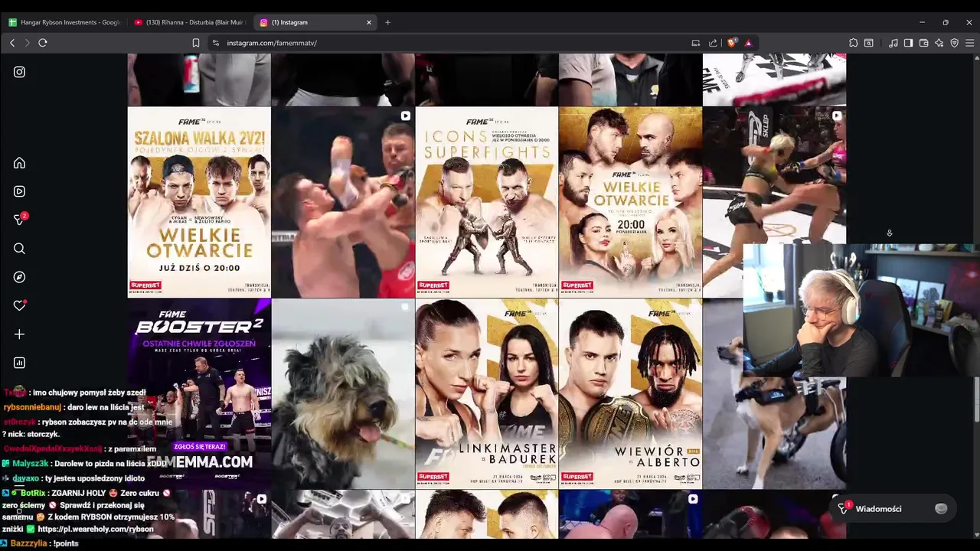Open Leo AI sparkle icon
The width and height of the screenshot is (980, 551).
coord(939,43)
